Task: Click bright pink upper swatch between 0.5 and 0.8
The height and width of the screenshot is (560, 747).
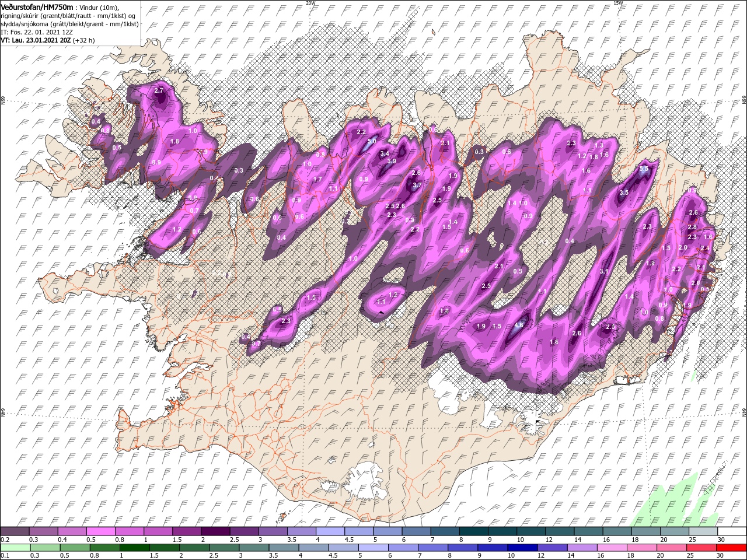Action: click(101, 531)
